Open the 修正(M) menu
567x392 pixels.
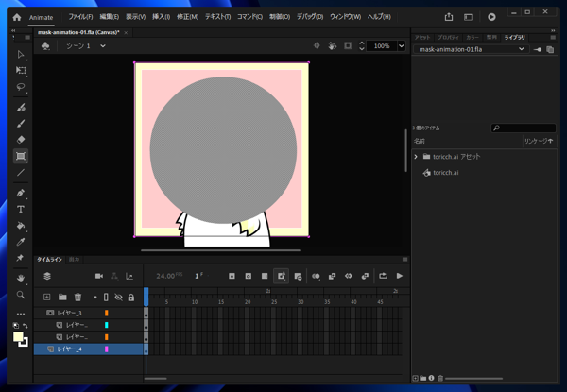point(187,17)
